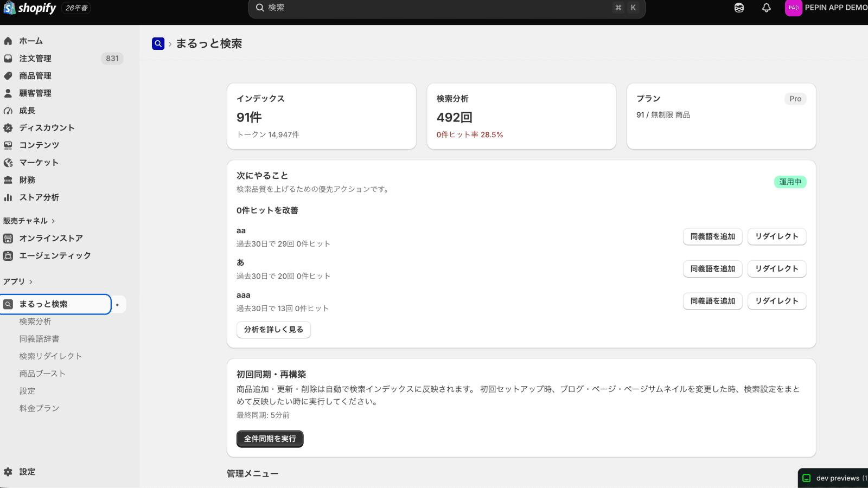Screen dimensions: 868x488
Task: Click the まるっと検索 page title
Action: coord(209,43)
